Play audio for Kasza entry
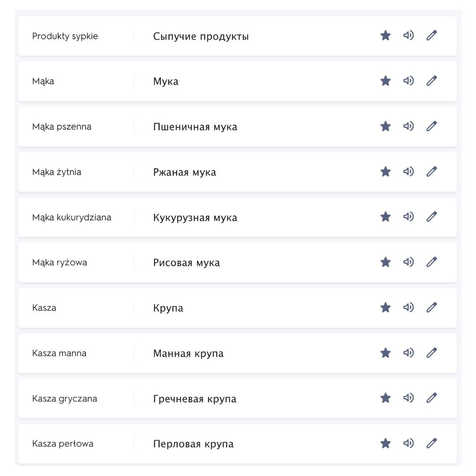 click(408, 307)
